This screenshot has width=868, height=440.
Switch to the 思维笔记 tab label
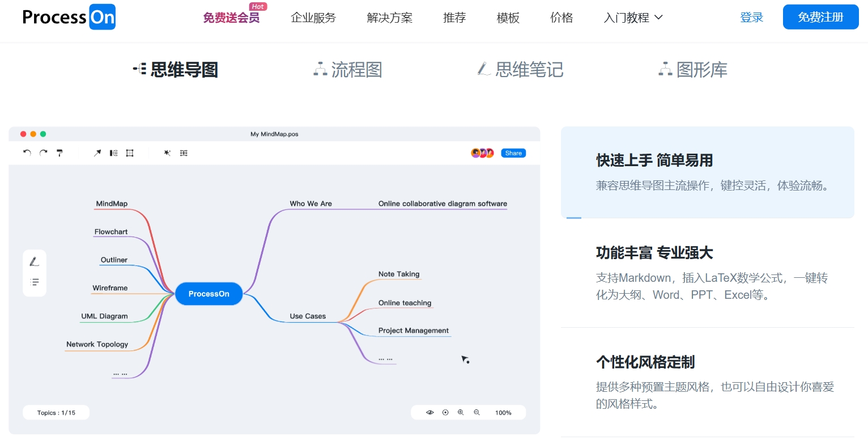(529, 70)
